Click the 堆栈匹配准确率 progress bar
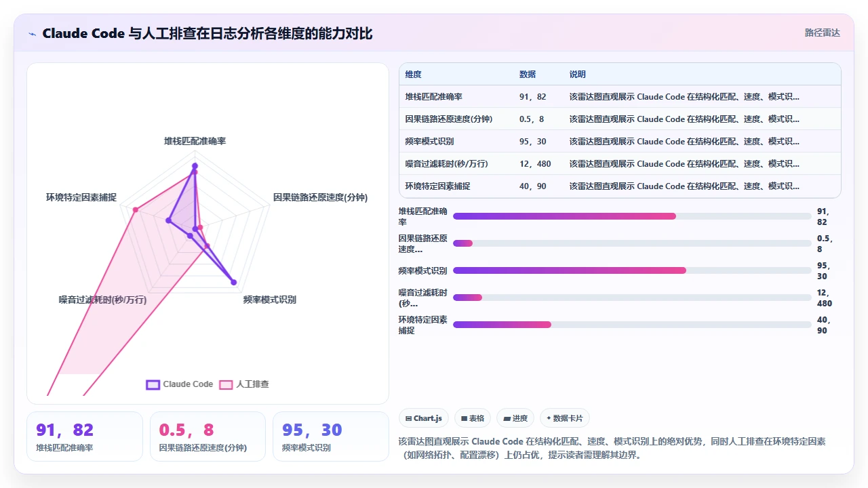This screenshot has height=488, width=868. tap(632, 216)
